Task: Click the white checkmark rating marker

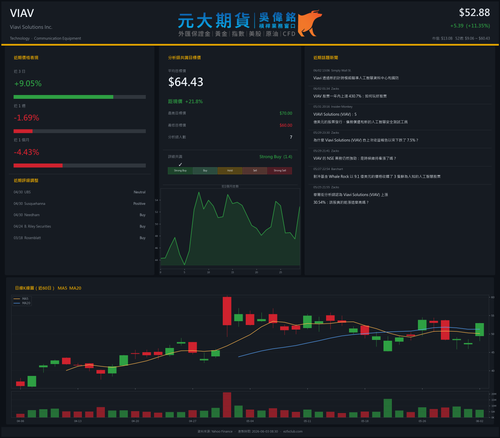Action: (180, 164)
